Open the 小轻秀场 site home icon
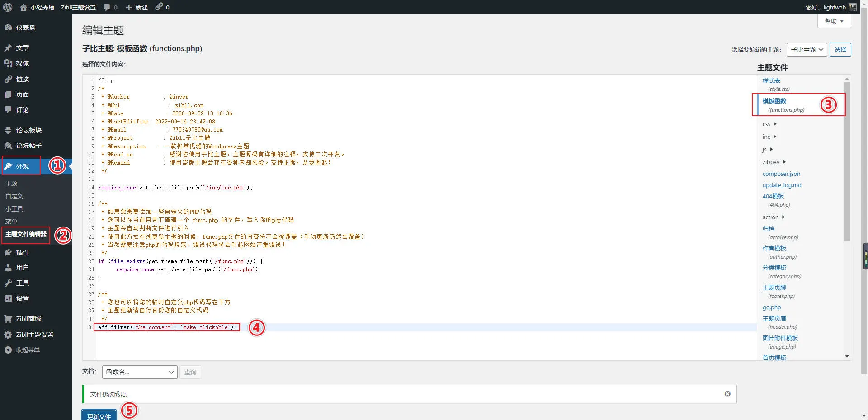Viewport: 868px width, 420px height. point(24,7)
